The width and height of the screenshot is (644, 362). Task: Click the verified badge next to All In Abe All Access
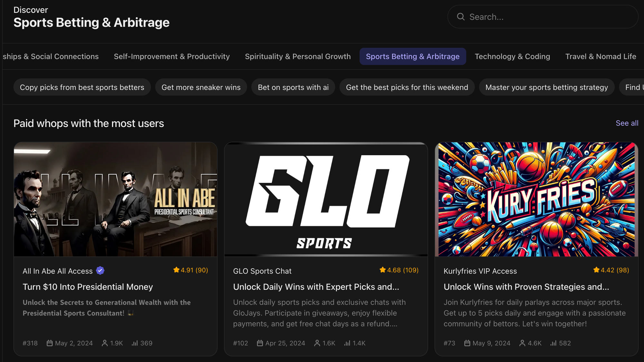pos(100,271)
